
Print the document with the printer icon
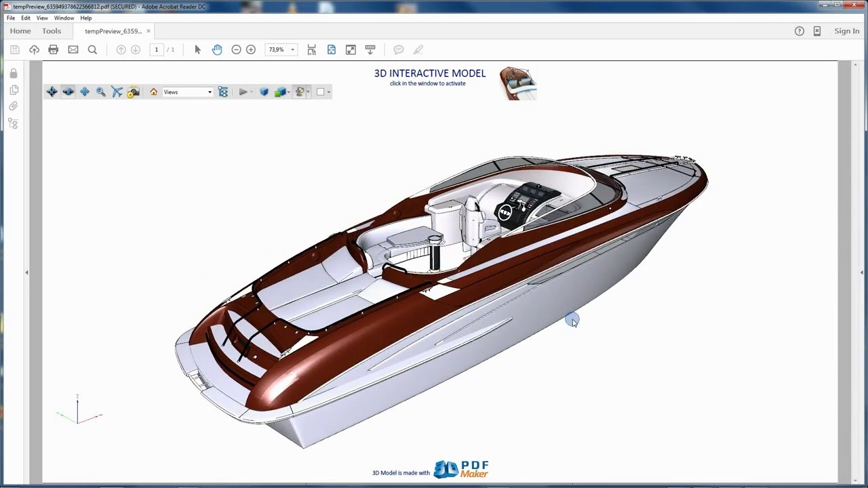click(54, 49)
